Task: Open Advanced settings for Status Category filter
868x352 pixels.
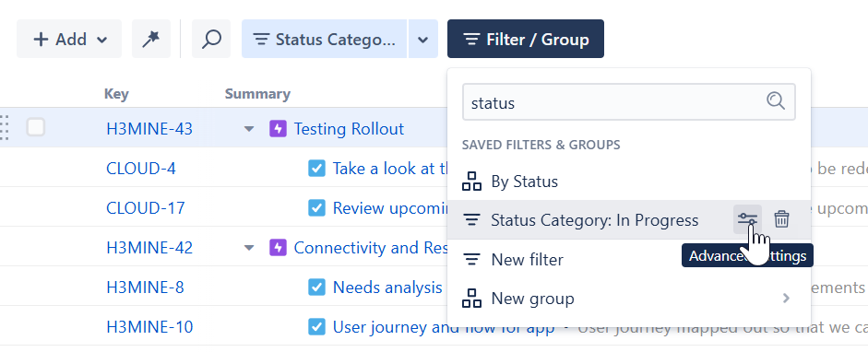Action: coord(747,219)
